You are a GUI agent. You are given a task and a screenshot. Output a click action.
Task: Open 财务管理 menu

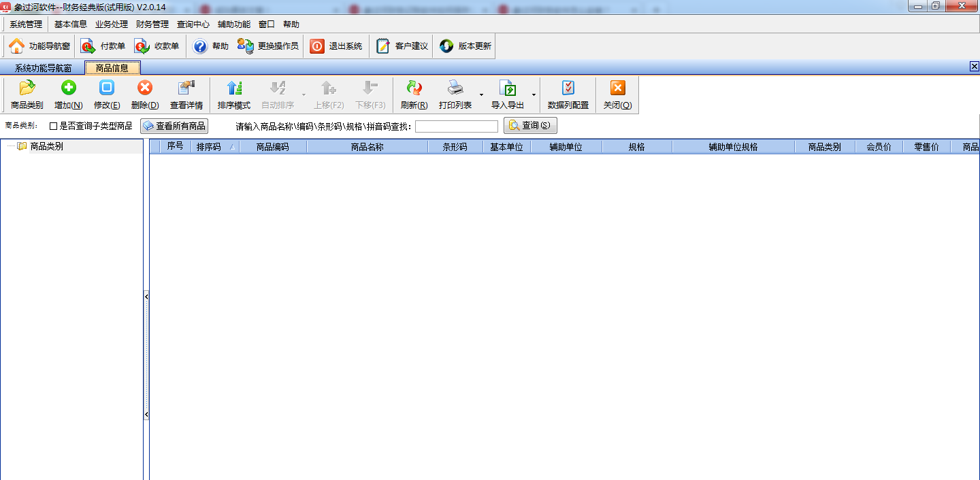click(x=152, y=24)
